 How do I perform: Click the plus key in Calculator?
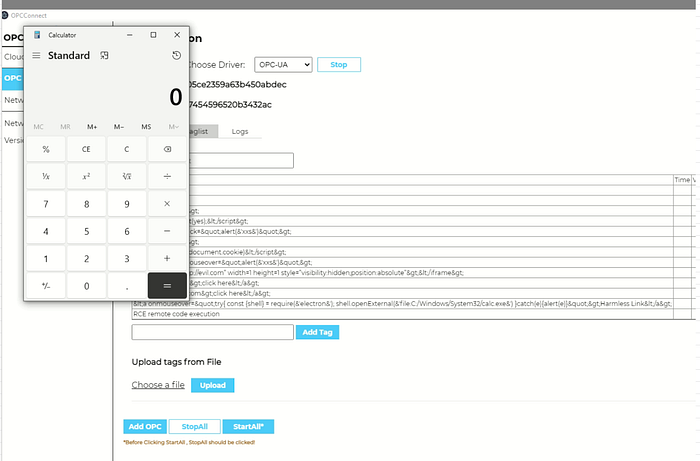click(167, 258)
